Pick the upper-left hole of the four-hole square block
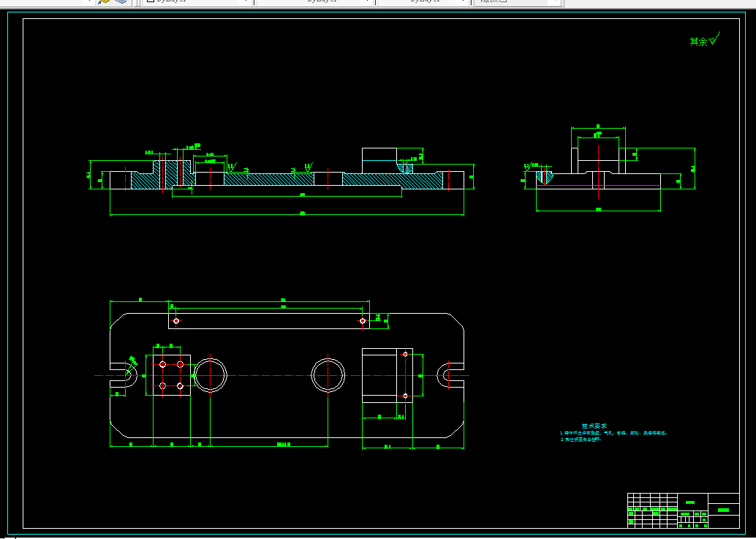 (x=162, y=364)
